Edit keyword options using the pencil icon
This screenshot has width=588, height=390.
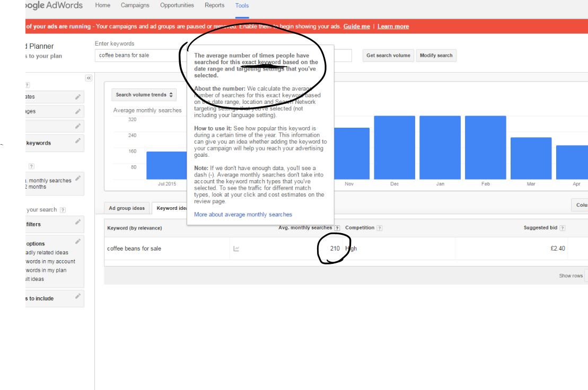coord(77,241)
